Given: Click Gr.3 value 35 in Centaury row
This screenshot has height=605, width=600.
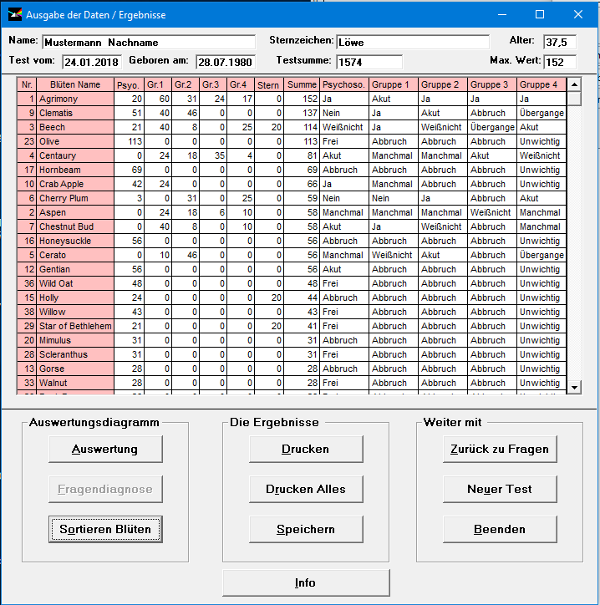Looking at the screenshot, I should 213,156.
